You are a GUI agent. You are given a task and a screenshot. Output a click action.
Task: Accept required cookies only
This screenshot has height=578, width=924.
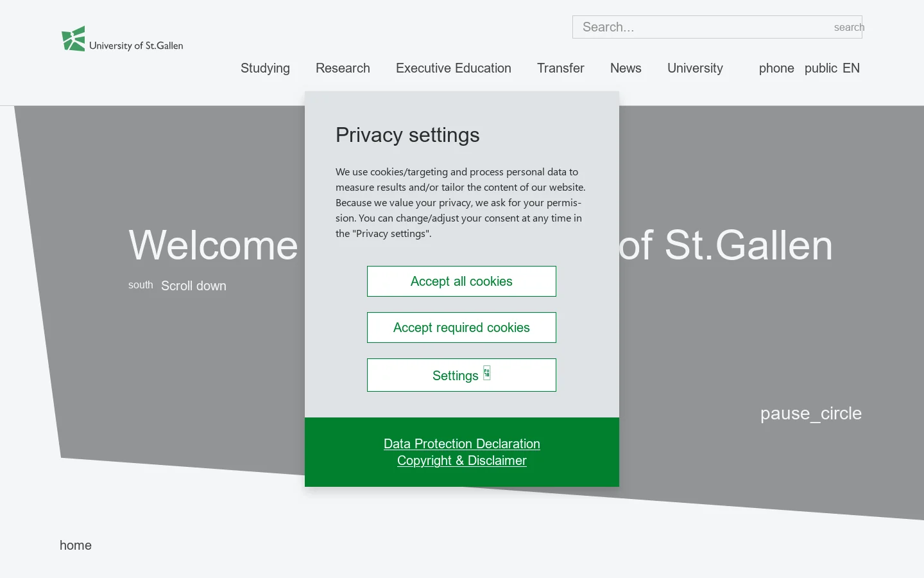tap(461, 328)
